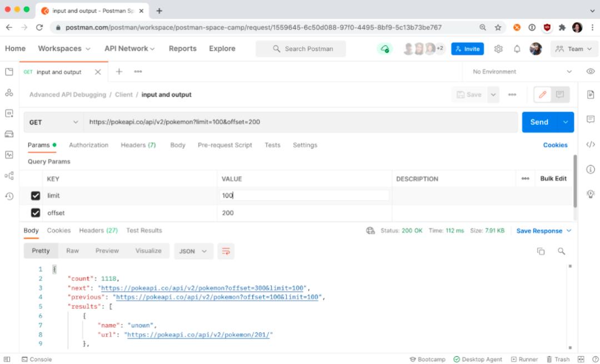The height and width of the screenshot is (364, 600).
Task: Click the environment quick look eye icon
Action: point(590,72)
